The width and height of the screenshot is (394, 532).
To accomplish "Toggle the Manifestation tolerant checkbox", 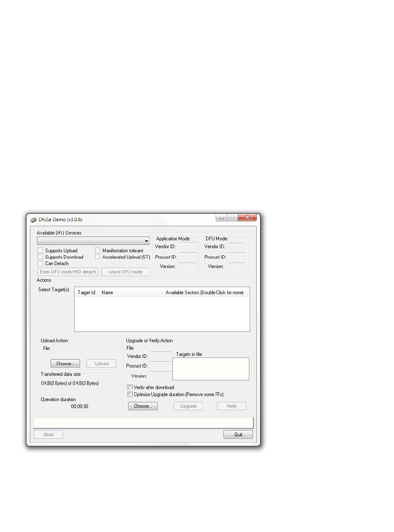I will click(97, 250).
